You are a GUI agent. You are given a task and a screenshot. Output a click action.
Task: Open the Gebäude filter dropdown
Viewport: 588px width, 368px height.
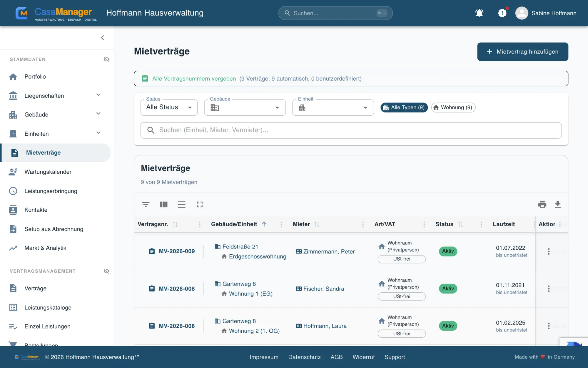pyautogui.click(x=245, y=107)
